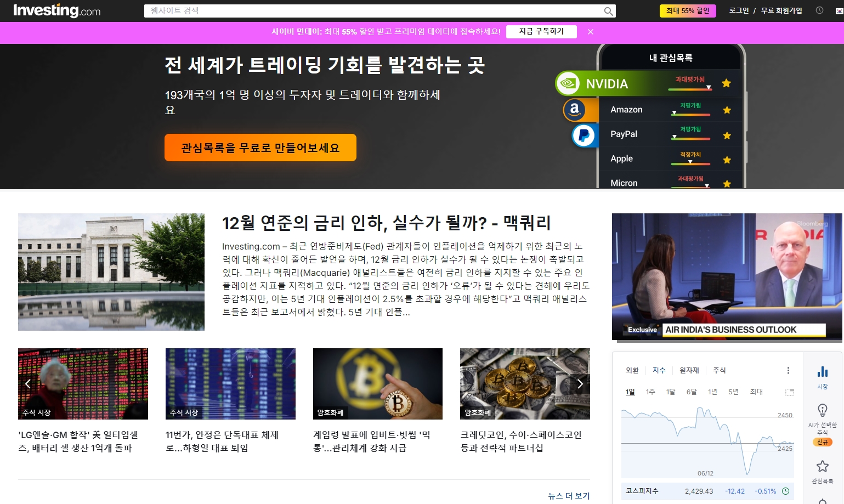Click 로그인 in the header
Viewport: 844px width, 504px height.
[739, 10]
